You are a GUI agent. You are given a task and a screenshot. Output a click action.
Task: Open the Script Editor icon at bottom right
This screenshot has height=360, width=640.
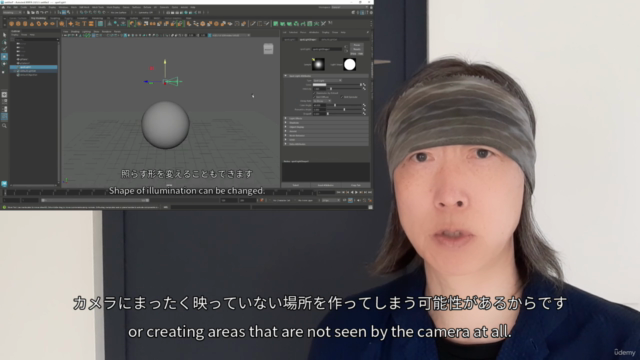tap(370, 207)
